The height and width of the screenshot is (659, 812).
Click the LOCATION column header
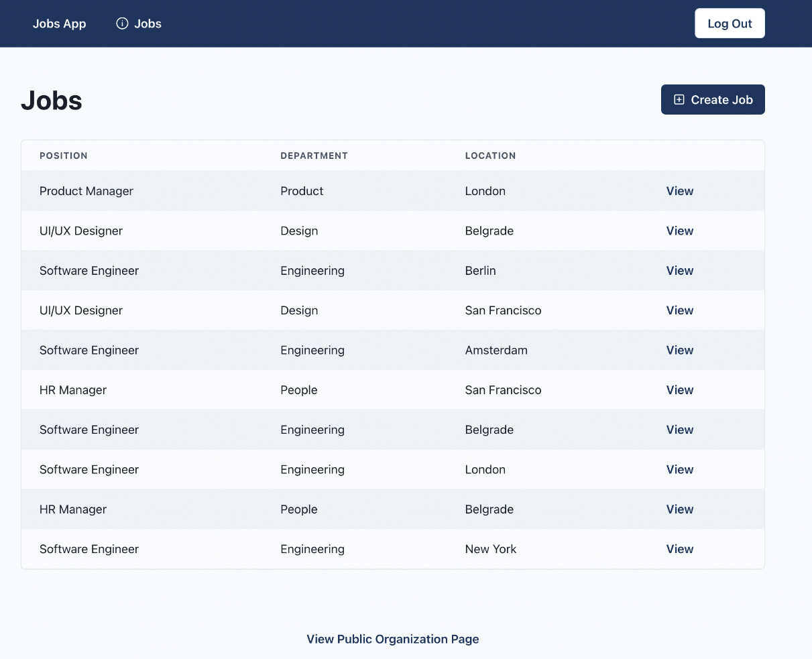pos(491,156)
